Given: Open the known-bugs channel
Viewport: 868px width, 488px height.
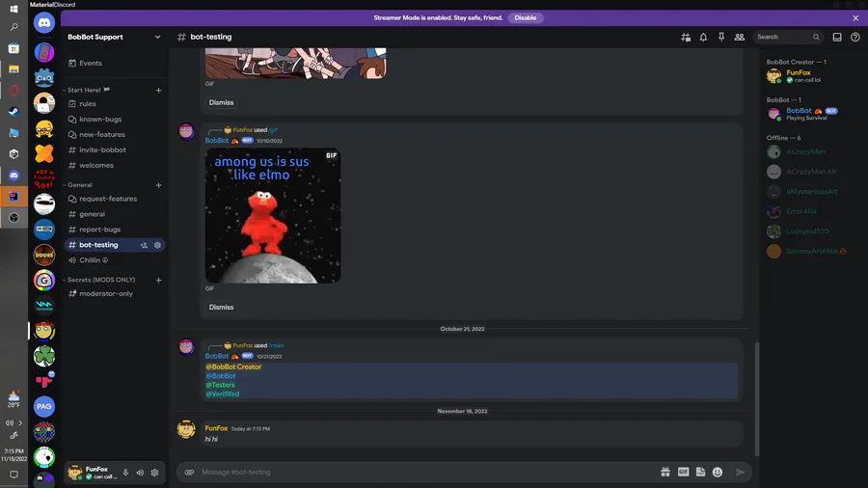Looking at the screenshot, I should tap(115, 120).
